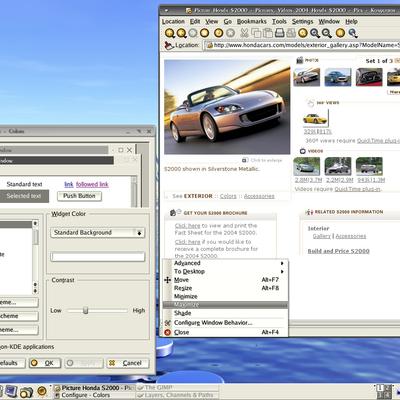Click the Copy icon in Konqueror toolbar
400x400 pixels.
(256, 33)
